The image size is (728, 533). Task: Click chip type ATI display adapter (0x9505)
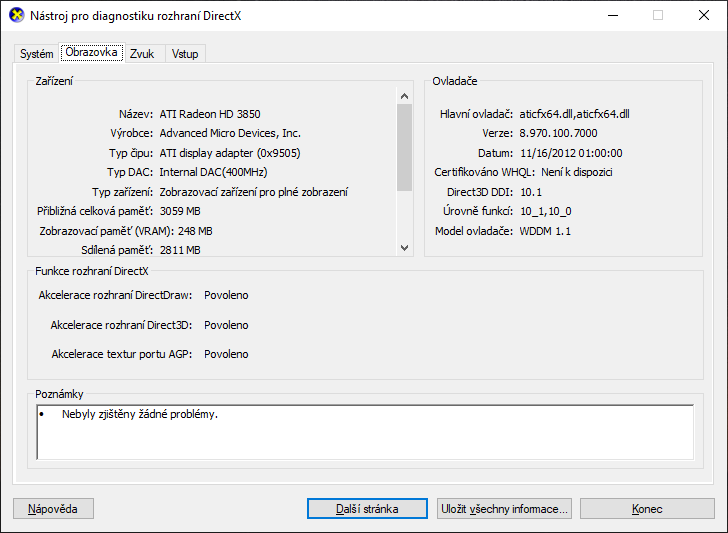230,153
